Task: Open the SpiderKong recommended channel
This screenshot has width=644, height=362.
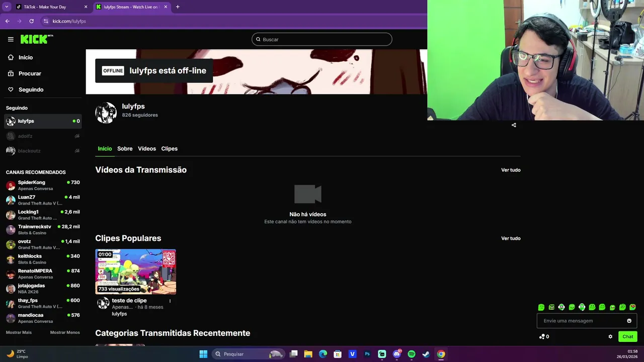Action: tap(43, 185)
